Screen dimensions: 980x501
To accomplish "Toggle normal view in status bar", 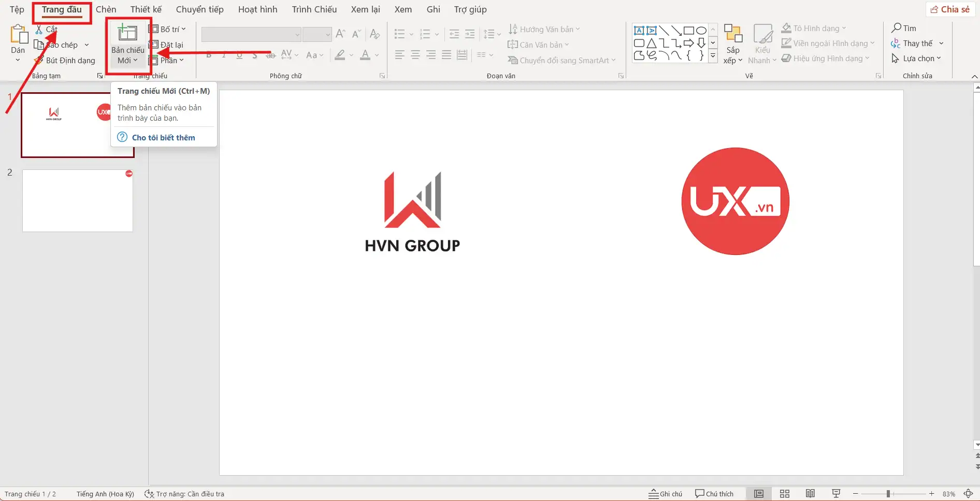I will point(758,494).
